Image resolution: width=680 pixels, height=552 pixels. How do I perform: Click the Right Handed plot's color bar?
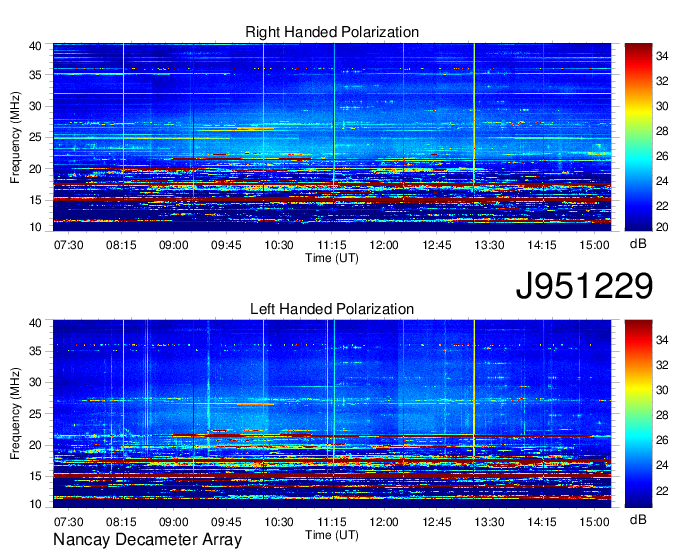tap(638, 137)
